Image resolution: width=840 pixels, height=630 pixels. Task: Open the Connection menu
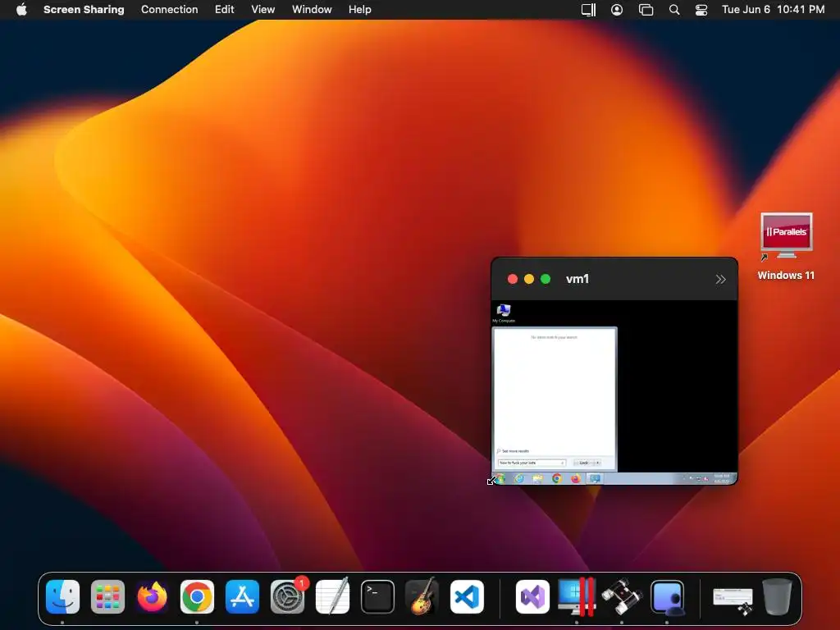point(169,9)
